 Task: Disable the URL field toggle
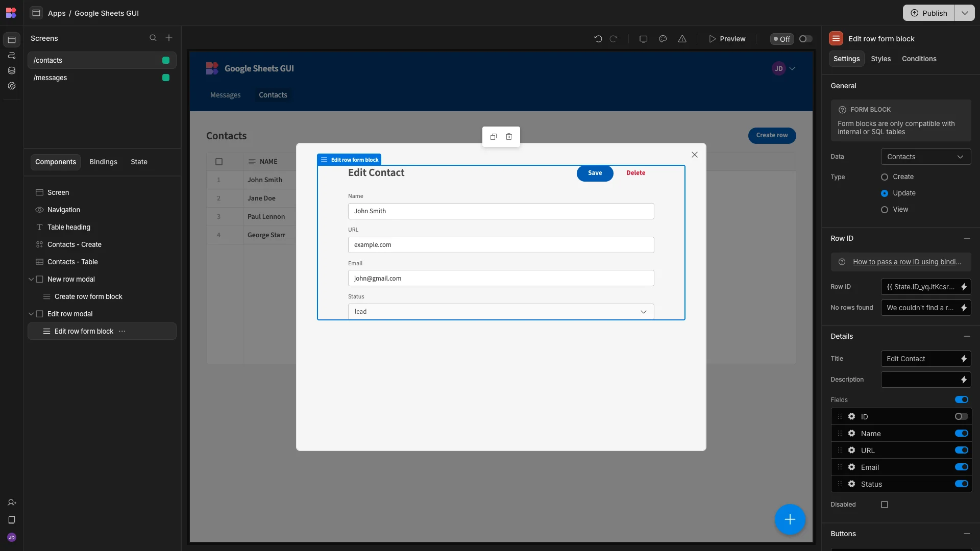(962, 450)
